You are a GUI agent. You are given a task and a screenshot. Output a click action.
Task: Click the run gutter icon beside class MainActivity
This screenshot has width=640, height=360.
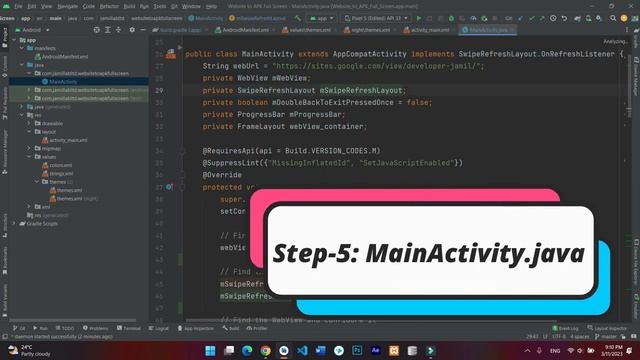pos(171,53)
